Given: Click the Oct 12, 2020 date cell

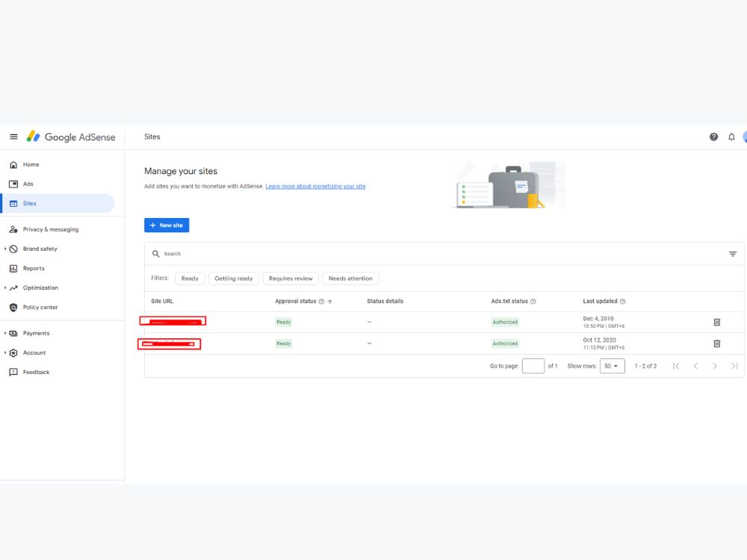Looking at the screenshot, I should [604, 343].
